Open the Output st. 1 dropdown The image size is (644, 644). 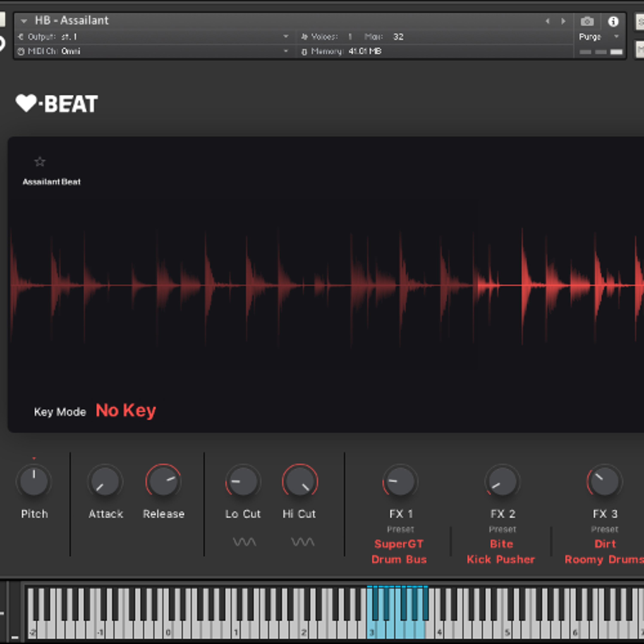point(153,37)
